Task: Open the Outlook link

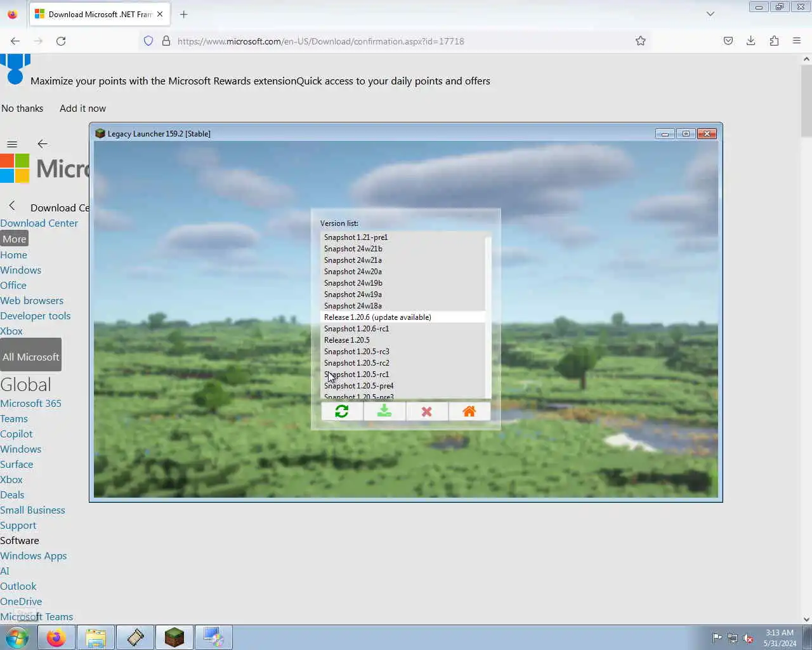Action: (x=18, y=587)
